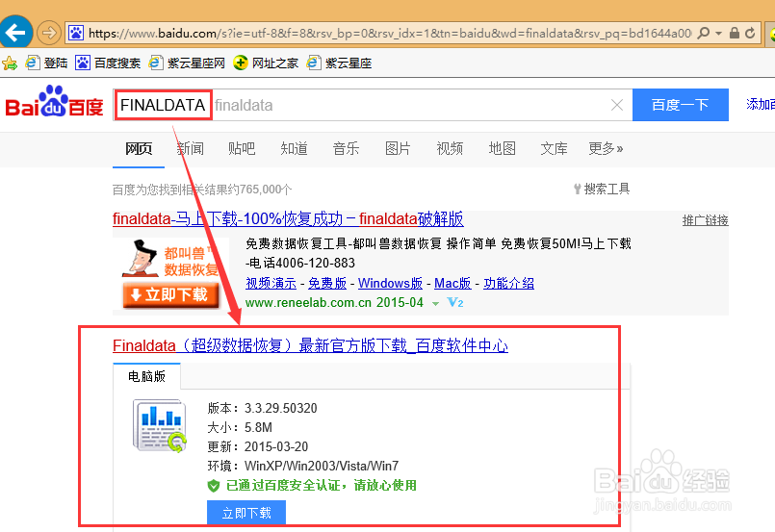Click the favorites star icon
The image size is (775, 532).
(x=10, y=63)
